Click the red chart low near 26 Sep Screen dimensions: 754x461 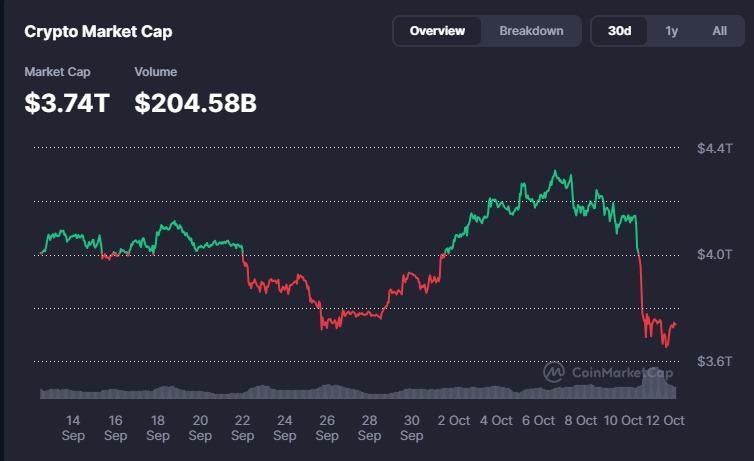(323, 326)
